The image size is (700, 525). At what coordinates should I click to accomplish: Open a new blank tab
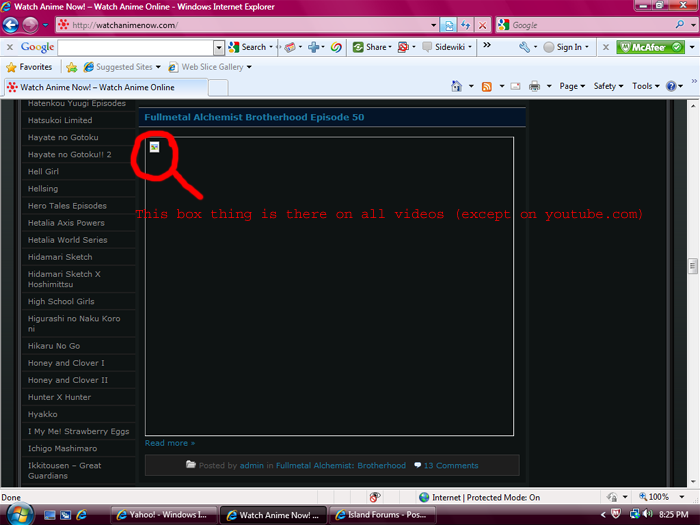pyautogui.click(x=218, y=88)
